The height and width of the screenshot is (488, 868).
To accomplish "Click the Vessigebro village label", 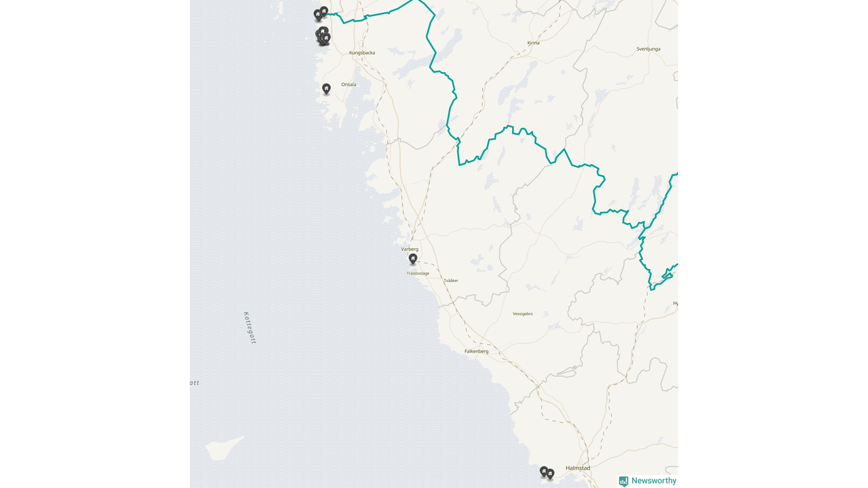I will click(523, 314).
